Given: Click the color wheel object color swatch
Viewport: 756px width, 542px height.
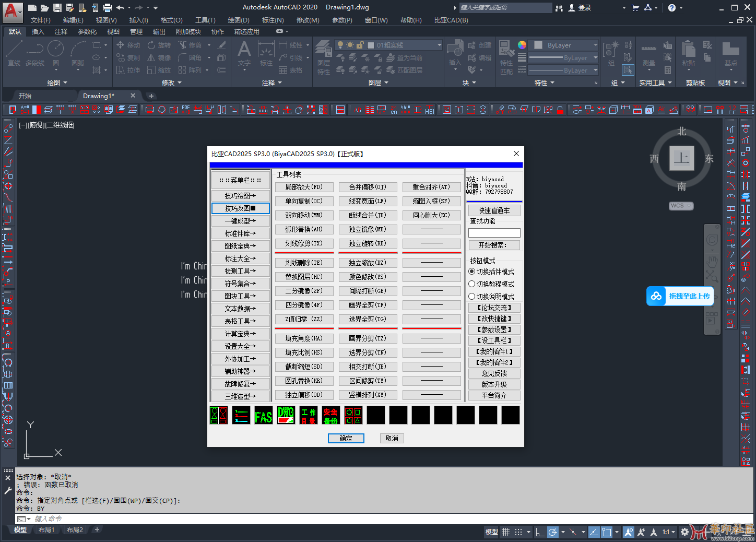Looking at the screenshot, I should [522, 45].
